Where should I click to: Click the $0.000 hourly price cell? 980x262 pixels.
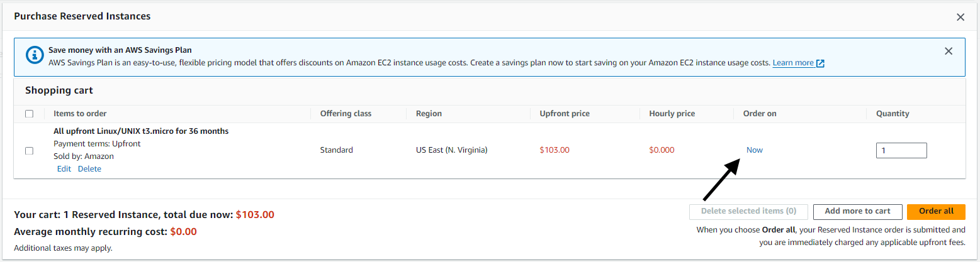(662, 150)
